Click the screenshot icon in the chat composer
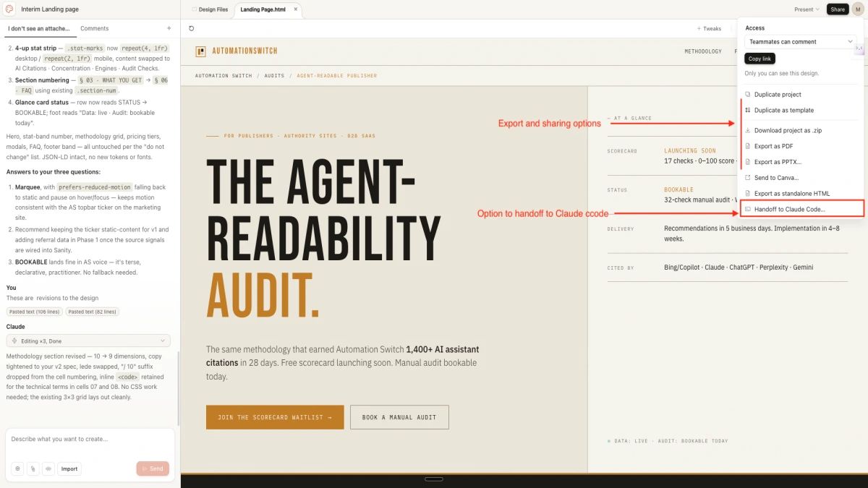The image size is (868, 488). point(48,468)
